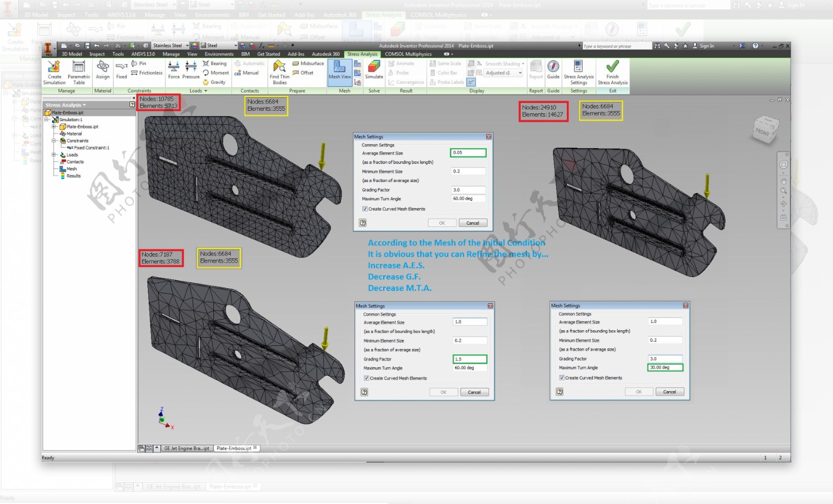Select the Stress Analysis ribbon tab

click(x=362, y=54)
